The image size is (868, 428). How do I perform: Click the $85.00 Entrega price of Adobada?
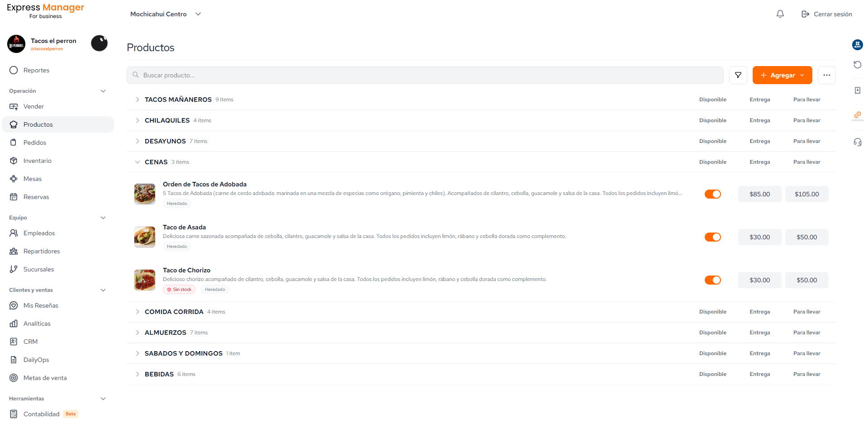pyautogui.click(x=759, y=194)
